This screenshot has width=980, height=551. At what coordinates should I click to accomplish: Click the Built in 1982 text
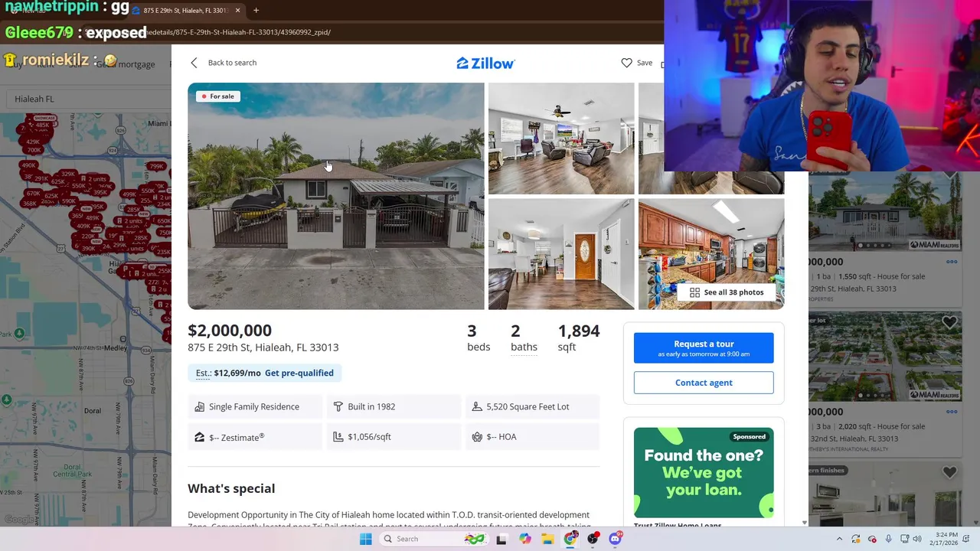371,406
